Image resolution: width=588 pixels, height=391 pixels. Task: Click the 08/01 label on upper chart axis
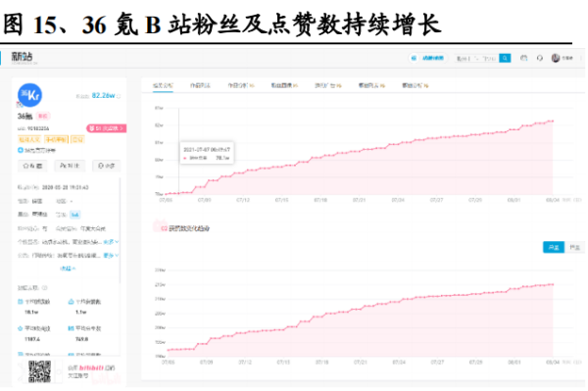pos(514,200)
